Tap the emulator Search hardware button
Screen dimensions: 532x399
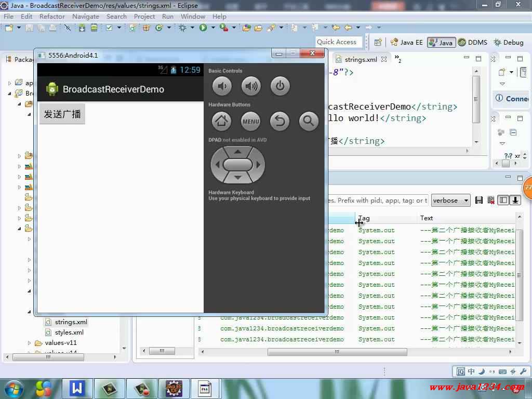(x=309, y=121)
